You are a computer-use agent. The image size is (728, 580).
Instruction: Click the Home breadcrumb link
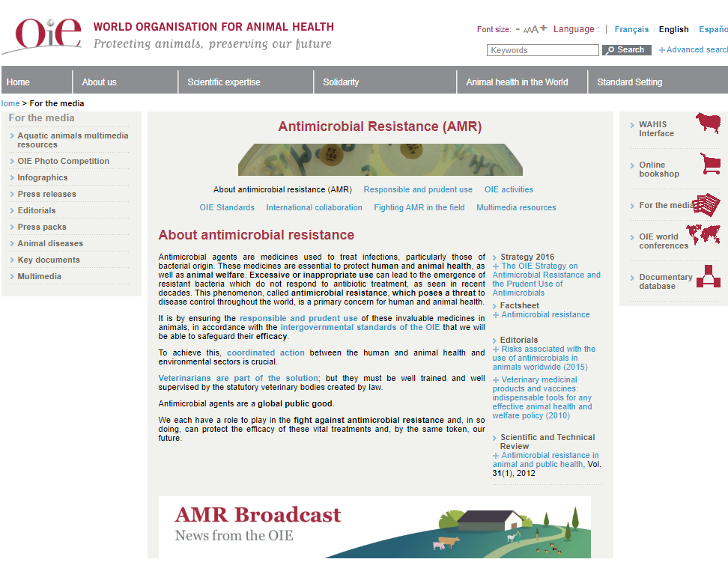click(10, 103)
